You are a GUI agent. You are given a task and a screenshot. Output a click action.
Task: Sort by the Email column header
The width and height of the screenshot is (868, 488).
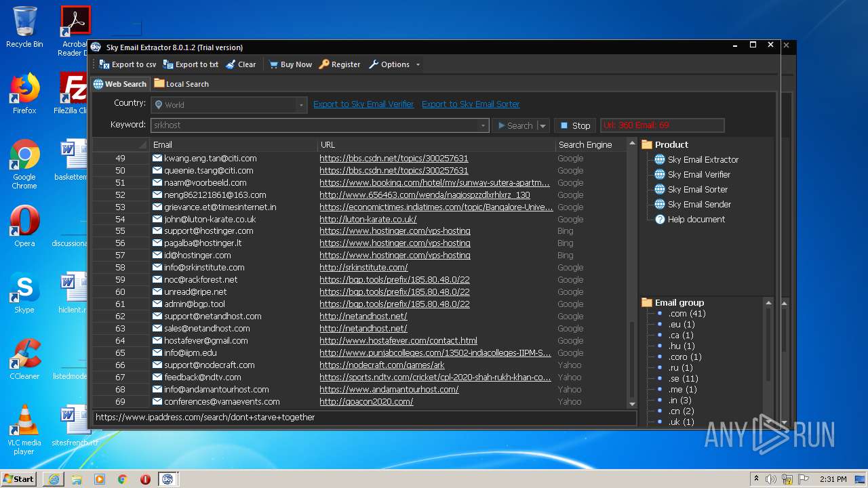[x=233, y=144]
